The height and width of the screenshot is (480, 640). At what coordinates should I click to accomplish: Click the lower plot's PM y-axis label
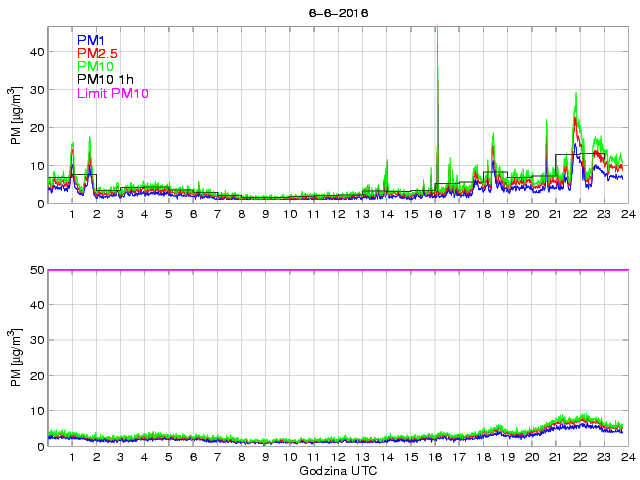click(17, 359)
